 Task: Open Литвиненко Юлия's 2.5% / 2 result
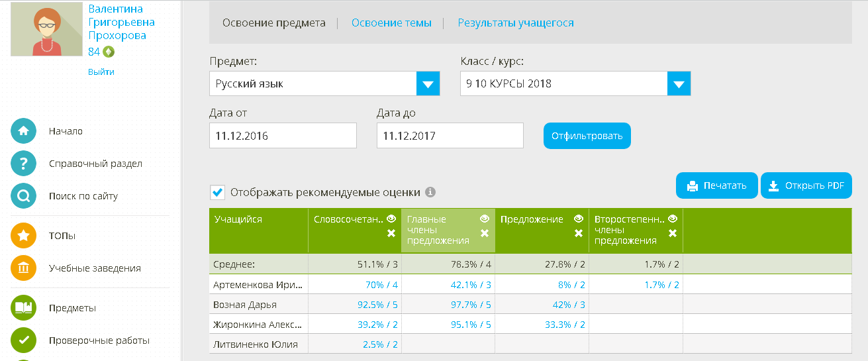pos(380,344)
